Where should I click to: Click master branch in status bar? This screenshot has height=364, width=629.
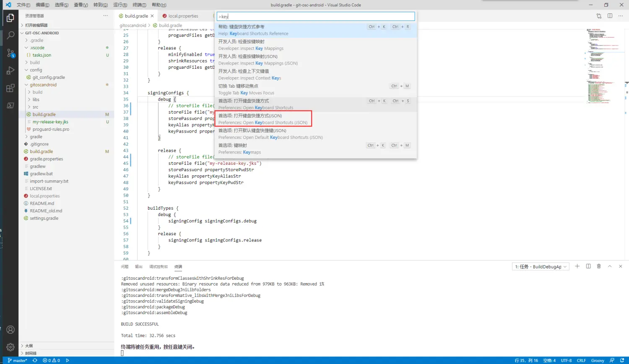(17, 360)
